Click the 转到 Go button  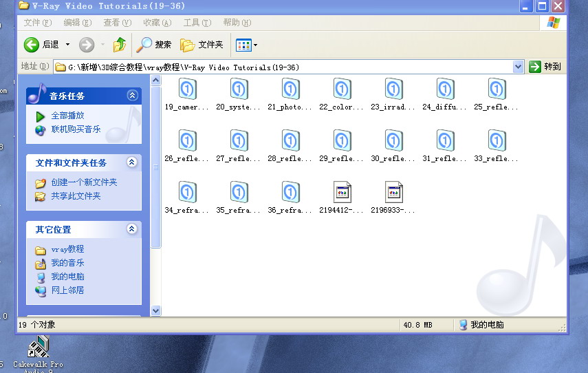click(545, 67)
